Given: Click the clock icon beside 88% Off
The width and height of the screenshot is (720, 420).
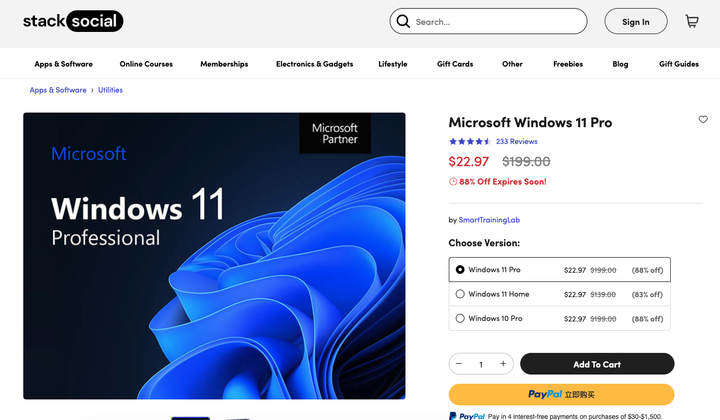Looking at the screenshot, I should (453, 182).
